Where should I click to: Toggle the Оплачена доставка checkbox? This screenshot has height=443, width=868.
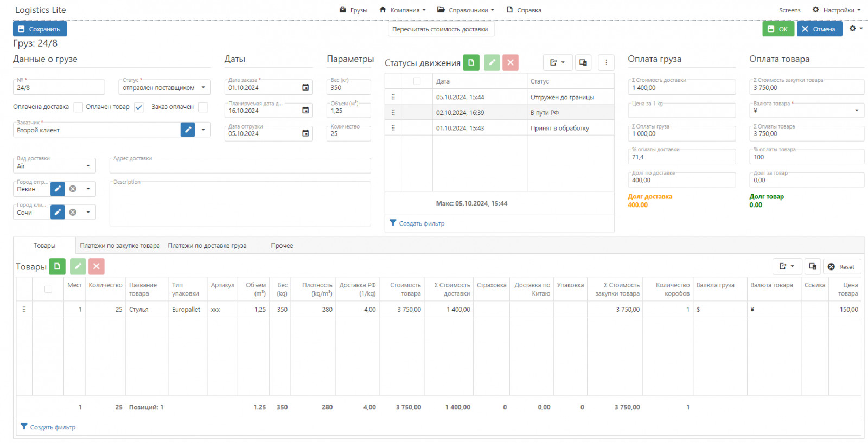78,107
